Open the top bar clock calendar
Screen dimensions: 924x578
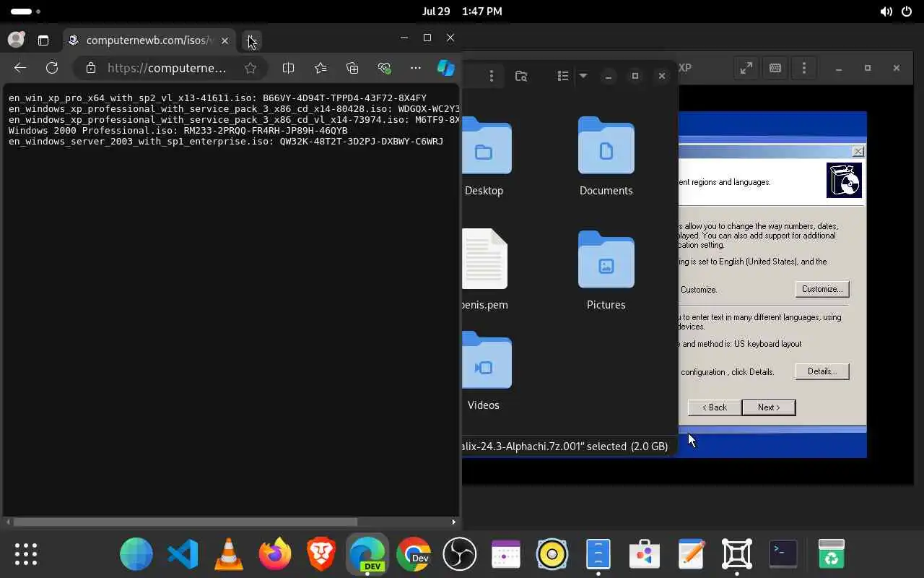point(462,12)
